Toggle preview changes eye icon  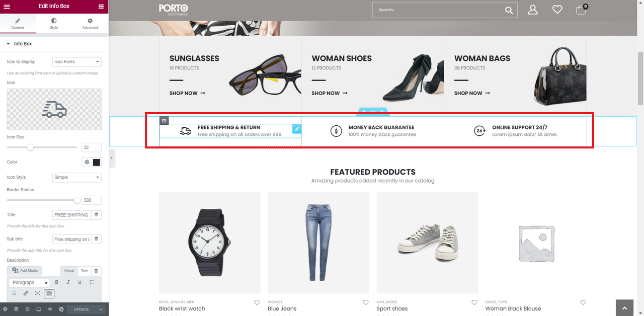coord(50,309)
